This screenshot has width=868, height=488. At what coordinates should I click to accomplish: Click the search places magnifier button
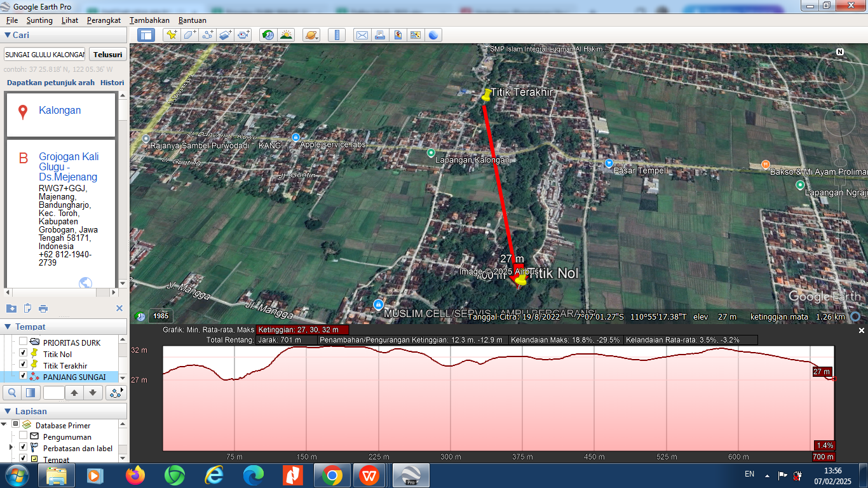[11, 393]
